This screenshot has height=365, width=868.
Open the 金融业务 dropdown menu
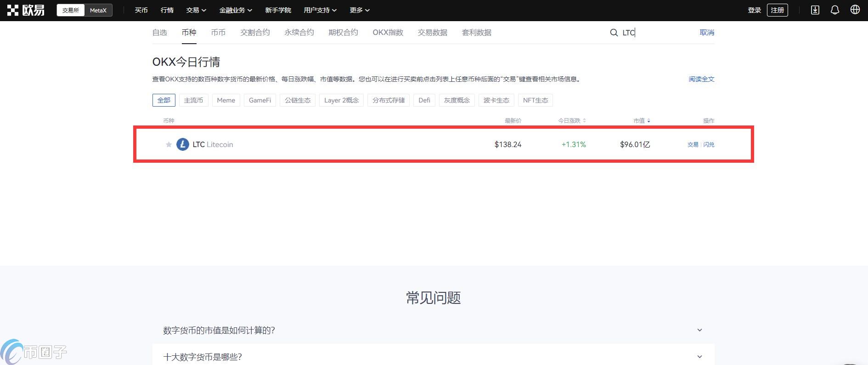pos(236,10)
